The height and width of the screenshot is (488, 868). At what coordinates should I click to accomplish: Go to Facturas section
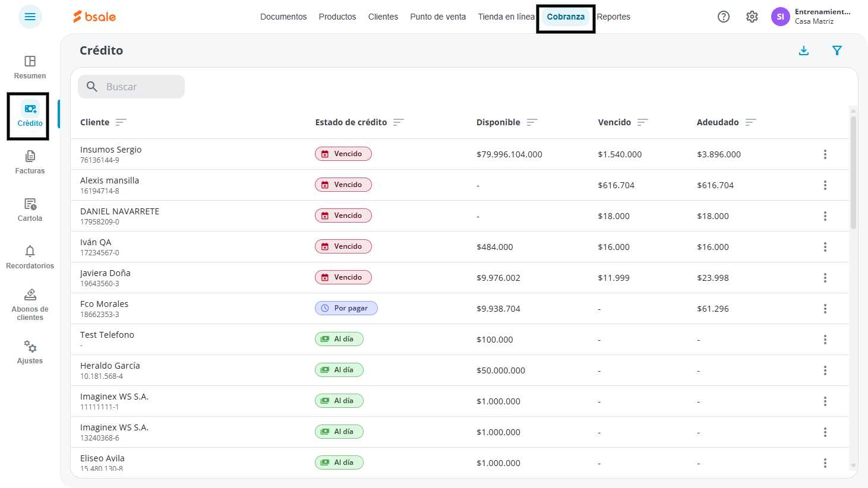pyautogui.click(x=30, y=162)
